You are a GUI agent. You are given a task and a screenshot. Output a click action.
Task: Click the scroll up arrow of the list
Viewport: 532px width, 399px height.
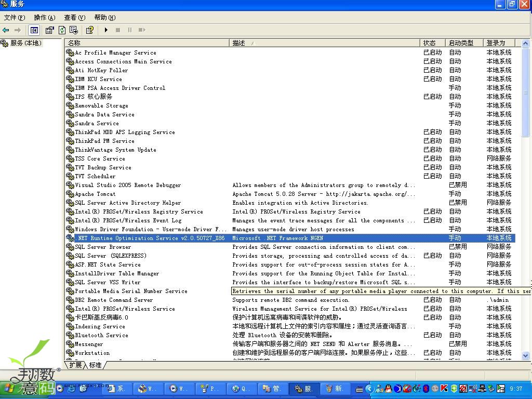[526, 44]
